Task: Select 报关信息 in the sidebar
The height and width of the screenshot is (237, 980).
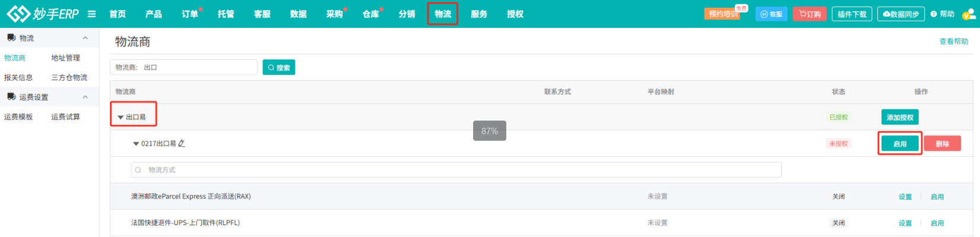Action: point(18,77)
